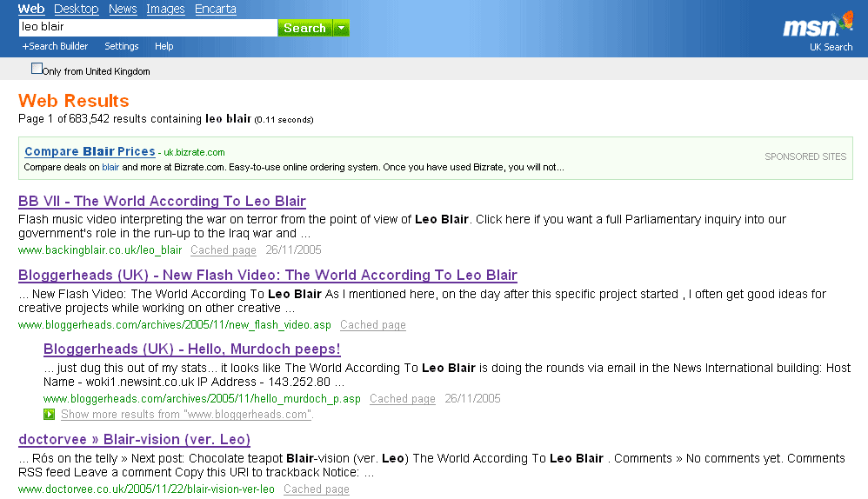Switch to the News search tab

click(x=123, y=9)
